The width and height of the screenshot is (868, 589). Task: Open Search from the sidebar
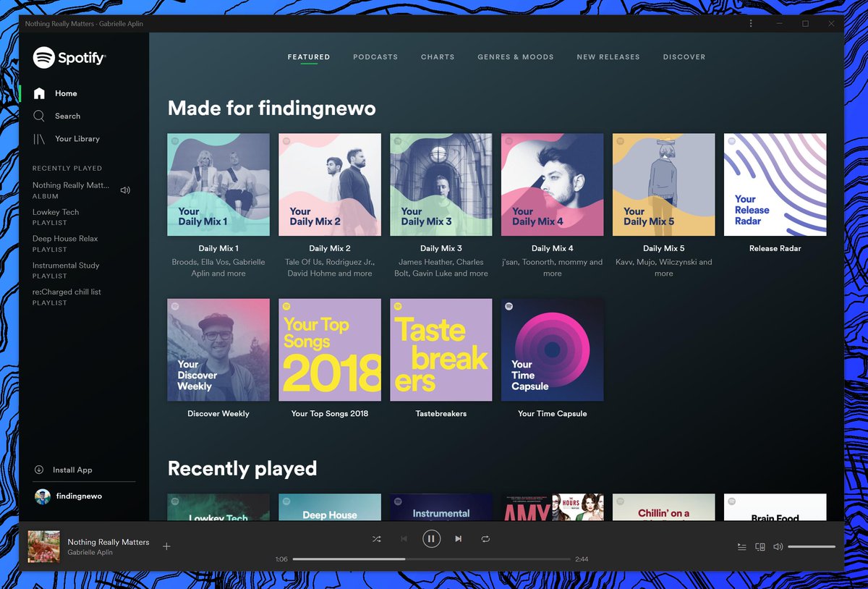pos(67,116)
